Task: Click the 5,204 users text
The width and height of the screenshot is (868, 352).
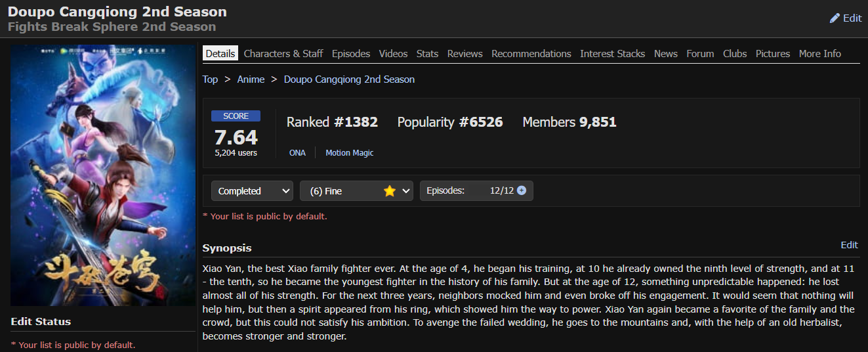Action: [236, 153]
